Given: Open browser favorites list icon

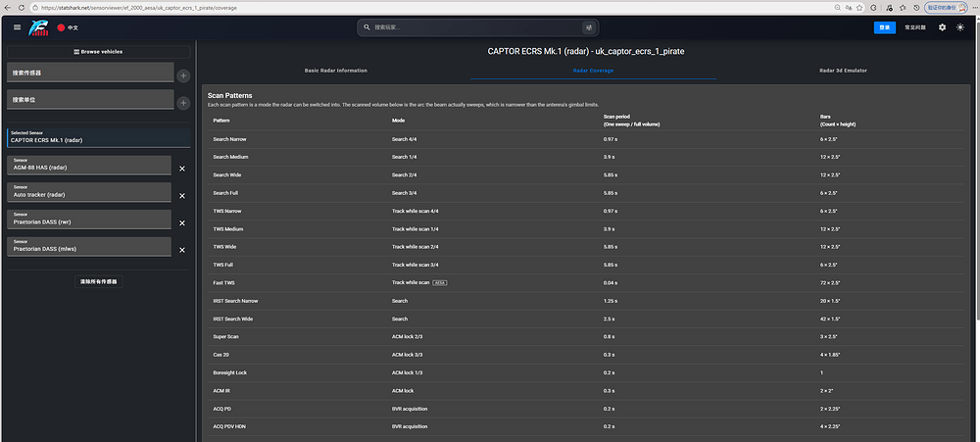Looking at the screenshot, I should (903, 8).
